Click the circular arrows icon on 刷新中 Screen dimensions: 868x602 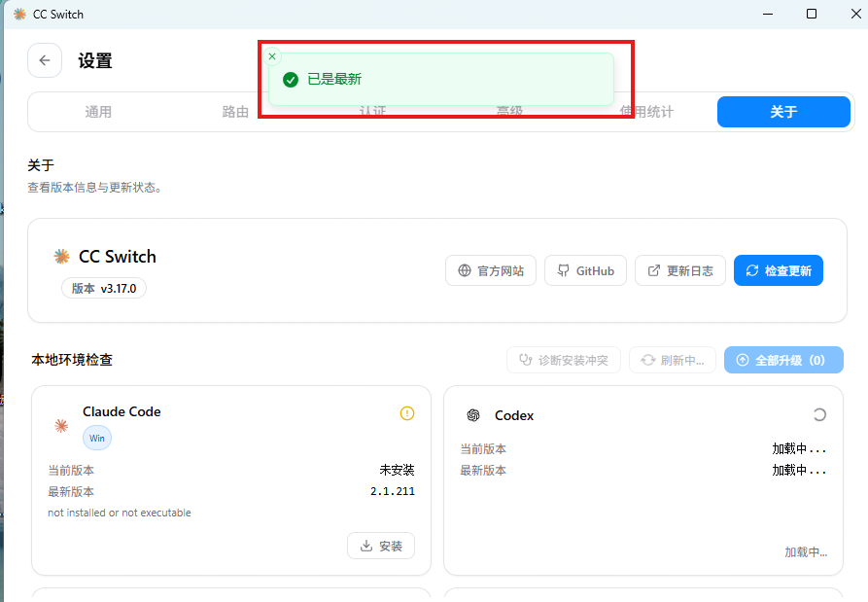coord(647,360)
